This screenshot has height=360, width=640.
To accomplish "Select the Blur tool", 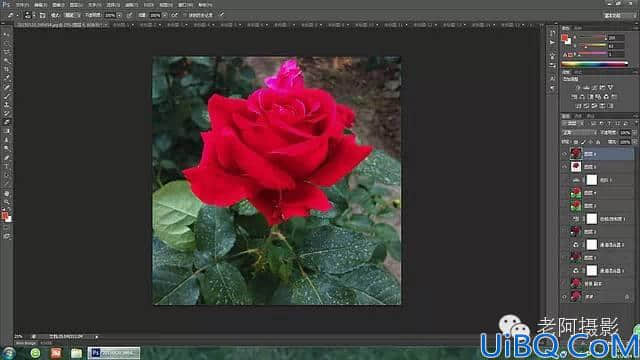I will (x=7, y=140).
